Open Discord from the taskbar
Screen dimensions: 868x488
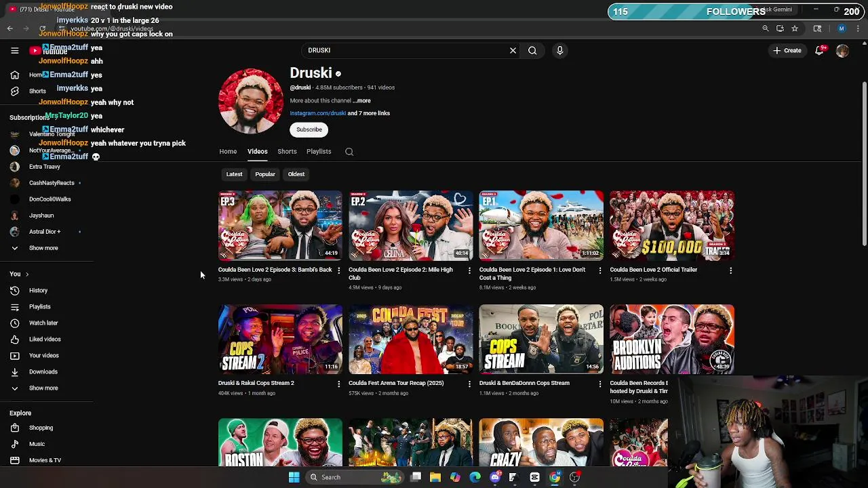(x=495, y=477)
